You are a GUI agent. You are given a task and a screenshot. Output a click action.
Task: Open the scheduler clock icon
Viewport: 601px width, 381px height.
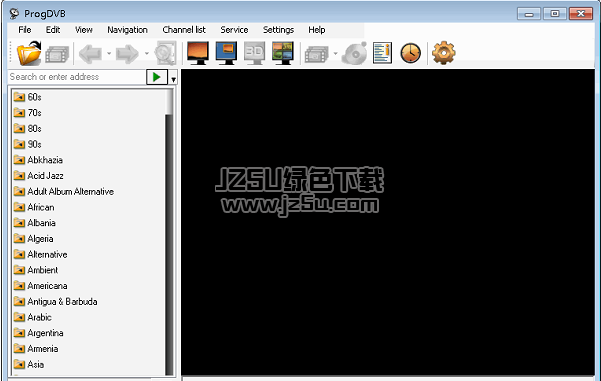tap(411, 53)
